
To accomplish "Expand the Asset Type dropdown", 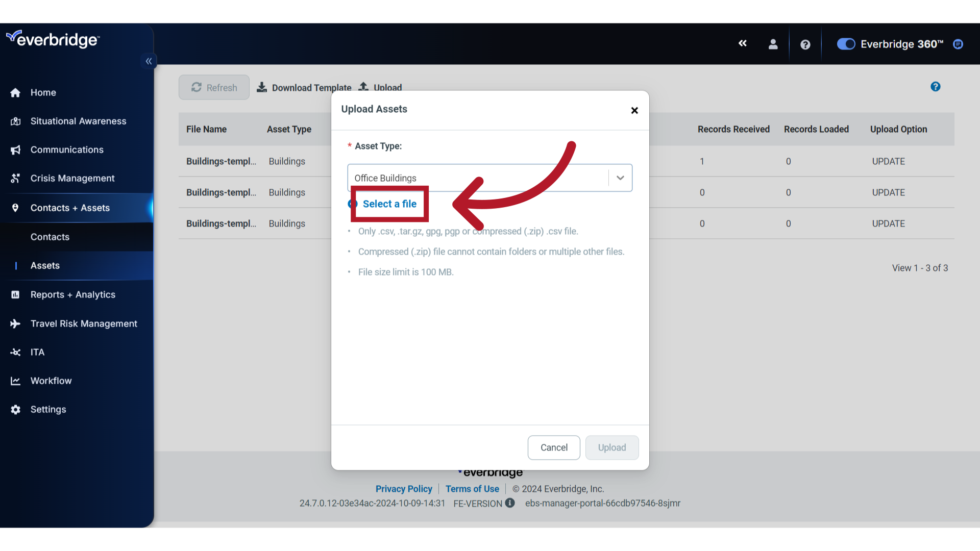I will pos(619,178).
